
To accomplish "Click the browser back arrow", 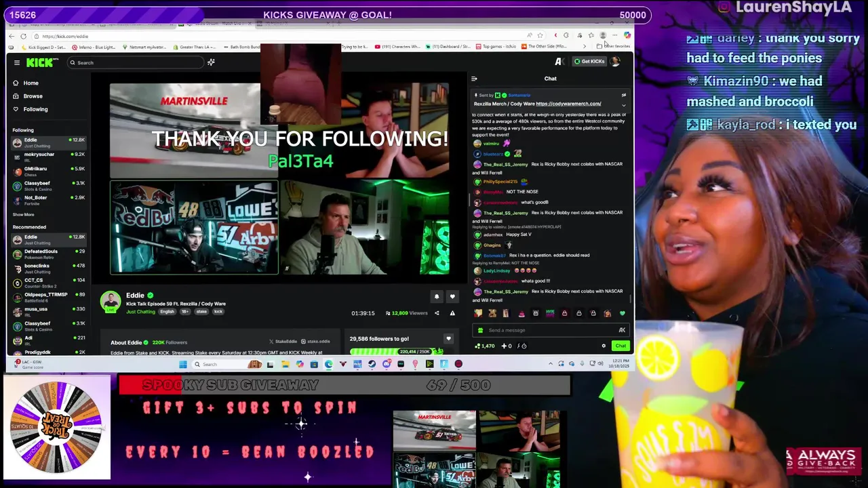I will point(12,36).
